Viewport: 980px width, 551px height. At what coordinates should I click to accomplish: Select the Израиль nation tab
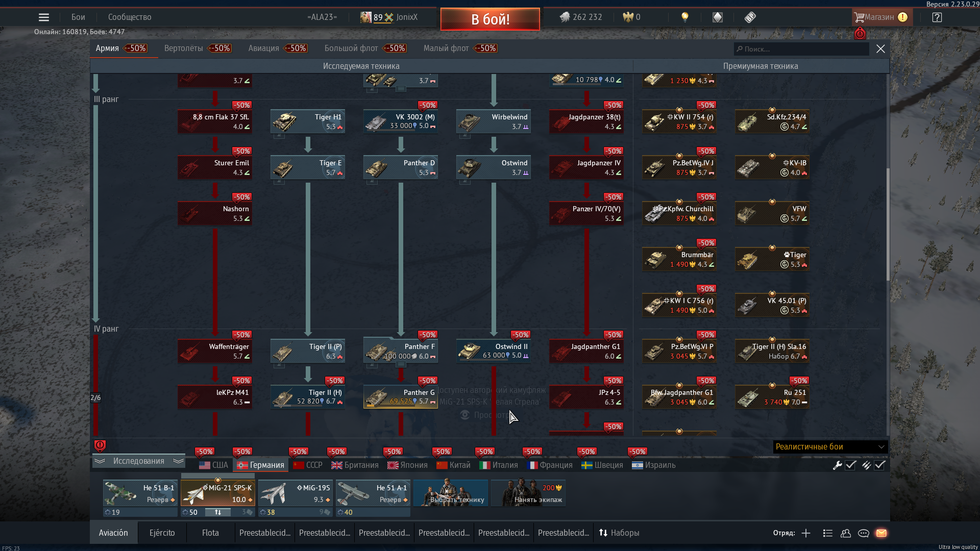pyautogui.click(x=654, y=465)
